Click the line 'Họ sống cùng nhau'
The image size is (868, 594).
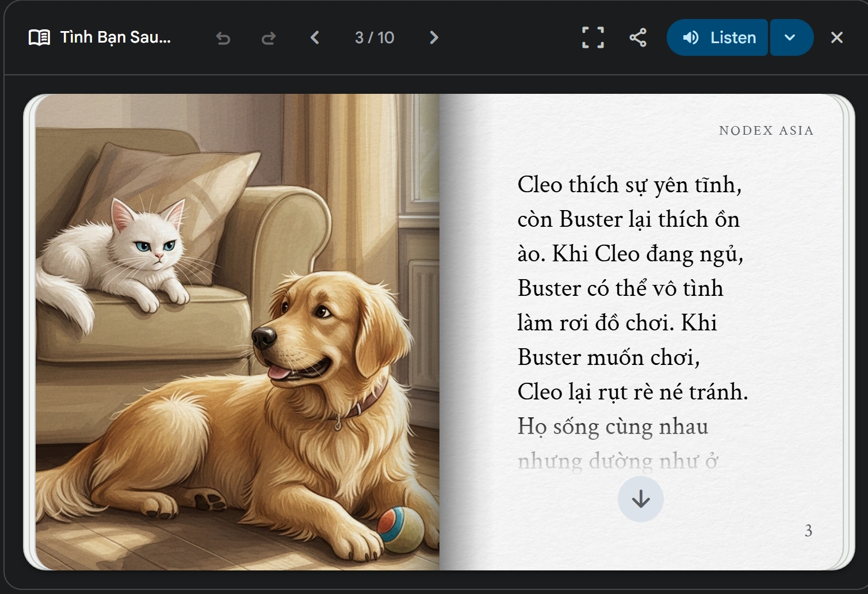click(613, 427)
